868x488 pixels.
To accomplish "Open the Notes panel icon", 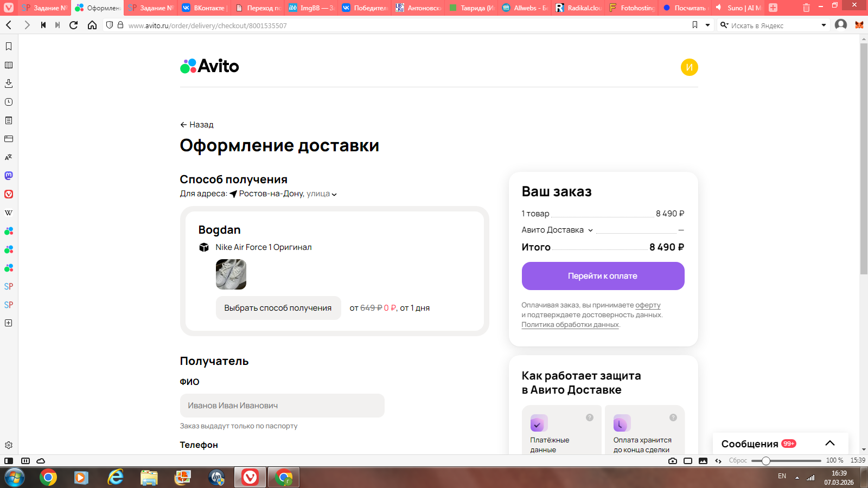I will (x=9, y=120).
